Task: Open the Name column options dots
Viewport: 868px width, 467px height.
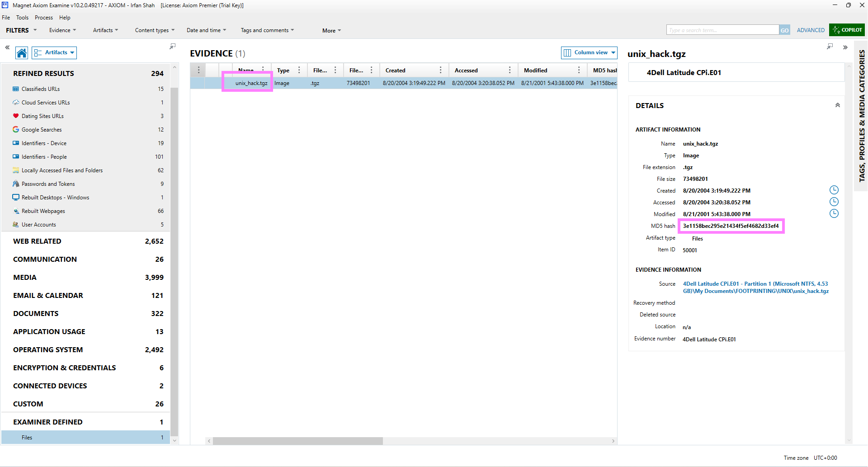Action: click(x=263, y=70)
